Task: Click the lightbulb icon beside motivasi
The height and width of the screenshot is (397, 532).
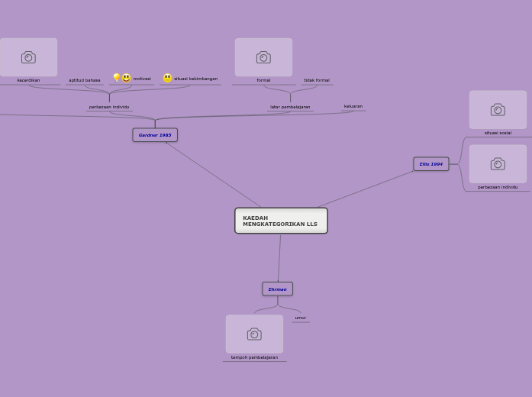Action: [117, 78]
